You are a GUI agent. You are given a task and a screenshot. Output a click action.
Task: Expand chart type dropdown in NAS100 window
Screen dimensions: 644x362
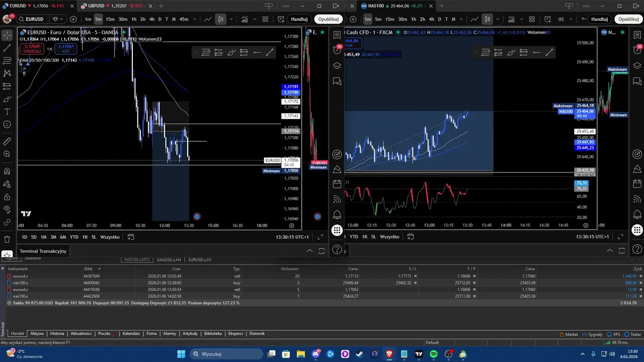[x=498, y=19]
